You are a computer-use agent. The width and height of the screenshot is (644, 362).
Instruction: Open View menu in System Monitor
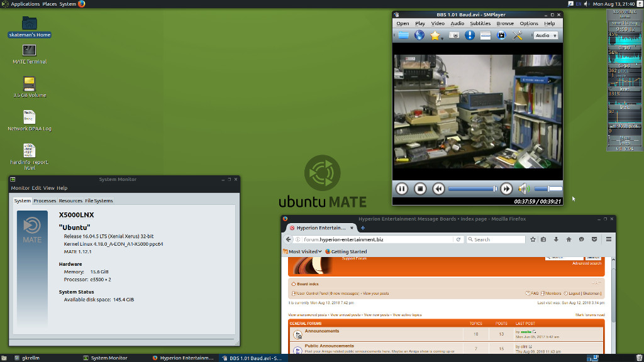pos(49,188)
